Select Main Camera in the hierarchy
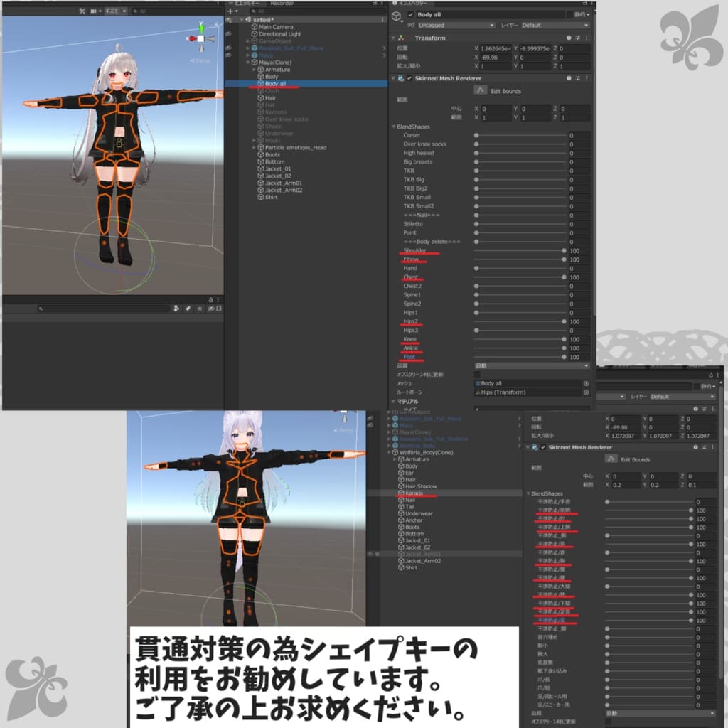This screenshot has width=728, height=728. pyautogui.click(x=276, y=27)
